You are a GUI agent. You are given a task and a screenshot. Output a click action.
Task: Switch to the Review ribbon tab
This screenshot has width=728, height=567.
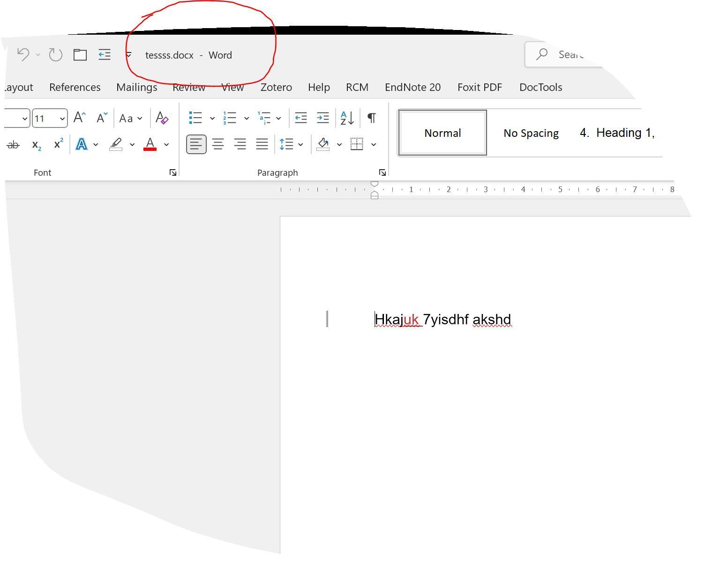[189, 87]
